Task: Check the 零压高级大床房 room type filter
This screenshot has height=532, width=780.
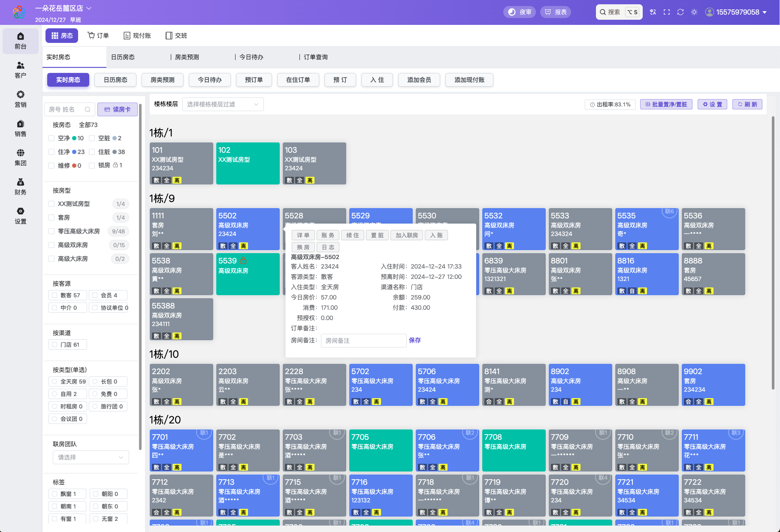Action: point(51,231)
